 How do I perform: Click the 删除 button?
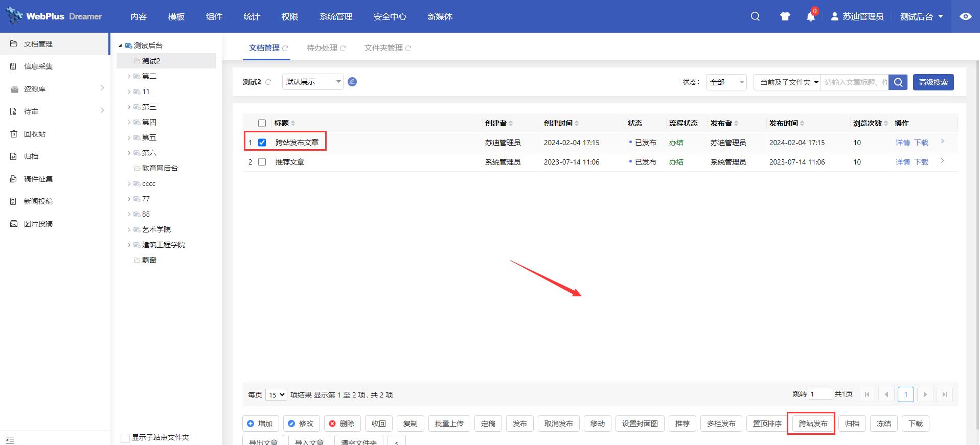click(x=341, y=424)
